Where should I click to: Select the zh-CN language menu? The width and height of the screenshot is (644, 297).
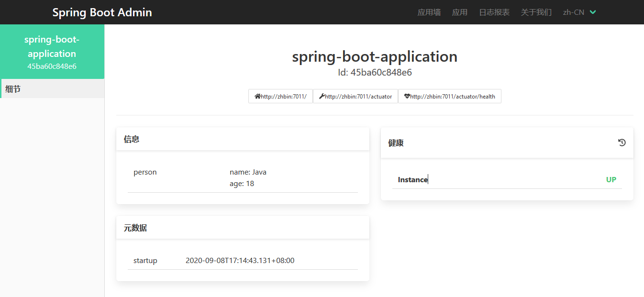[x=579, y=12]
